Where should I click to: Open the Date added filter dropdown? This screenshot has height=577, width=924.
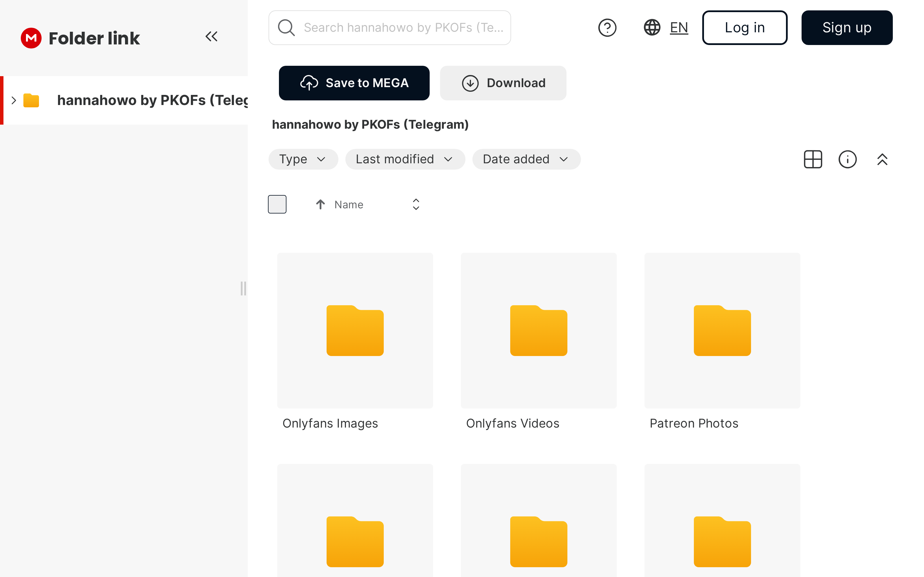[526, 159]
